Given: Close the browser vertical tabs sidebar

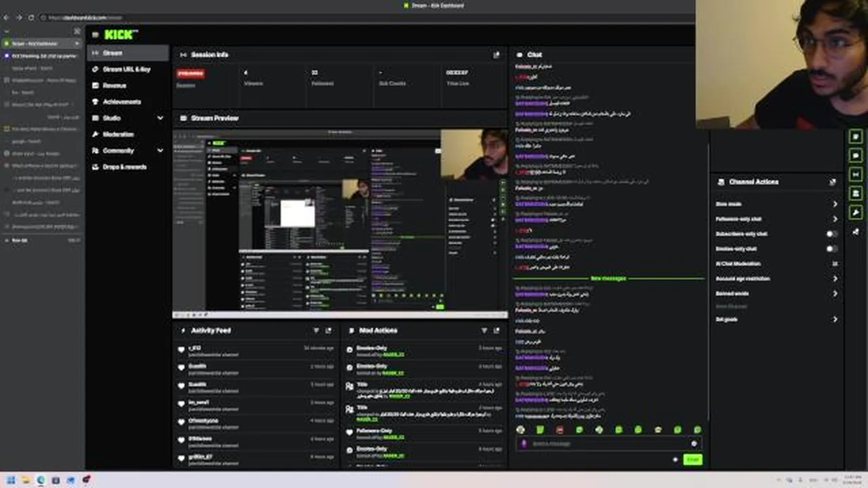Looking at the screenshot, I should (x=77, y=31).
